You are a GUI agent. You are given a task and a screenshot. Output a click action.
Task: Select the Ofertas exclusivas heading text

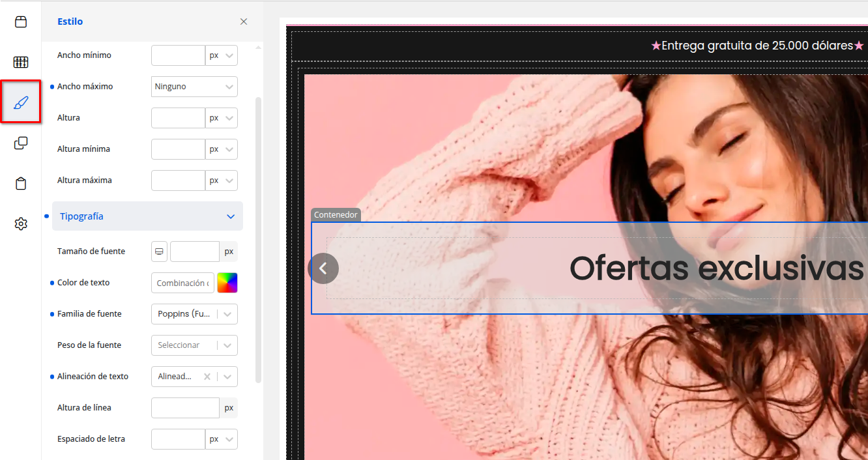[x=716, y=268]
